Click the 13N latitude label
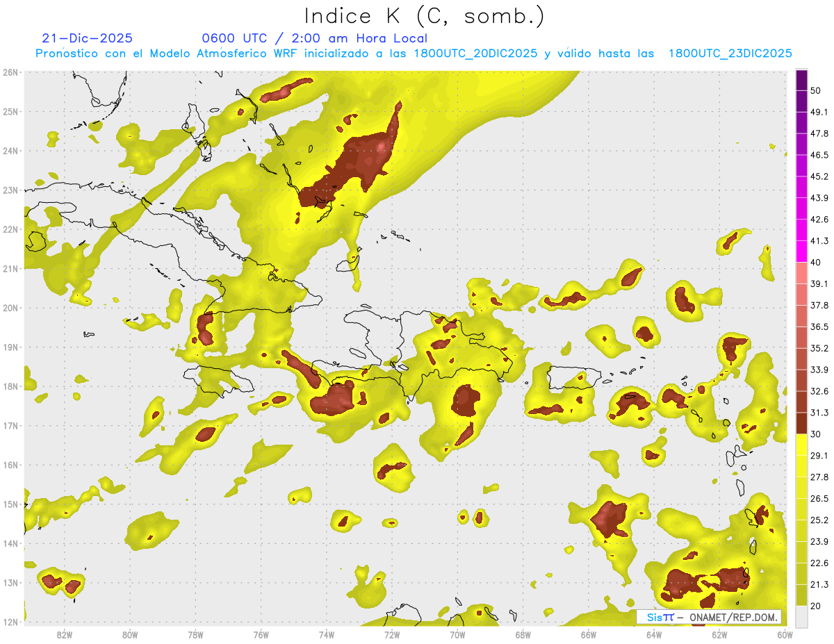 tap(10, 582)
